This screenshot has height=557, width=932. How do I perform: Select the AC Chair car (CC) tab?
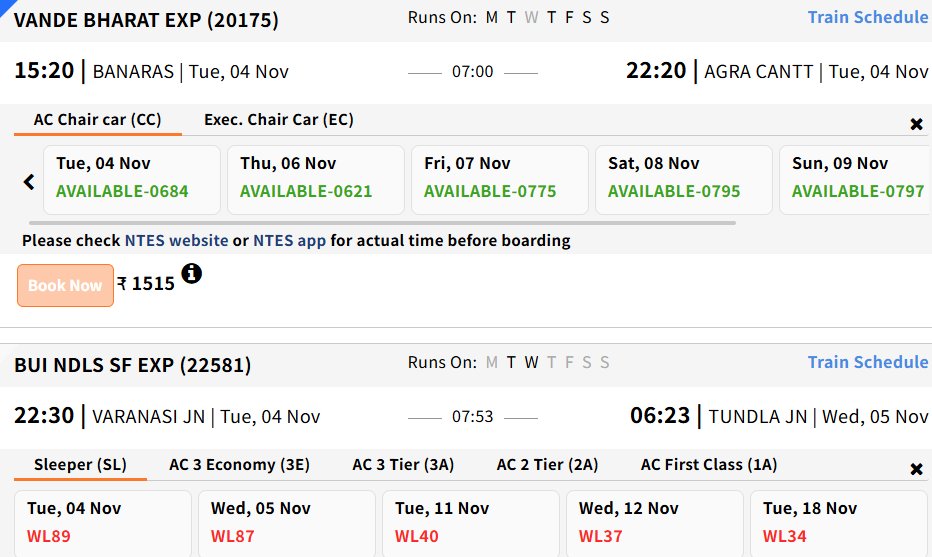pyautogui.click(x=97, y=120)
